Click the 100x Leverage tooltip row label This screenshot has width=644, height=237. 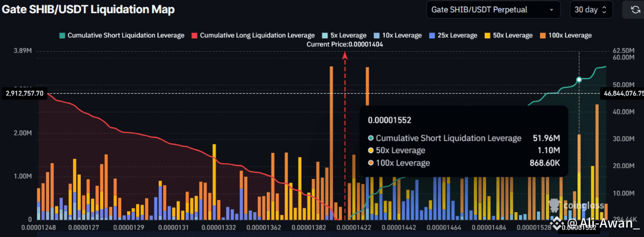[402, 163]
